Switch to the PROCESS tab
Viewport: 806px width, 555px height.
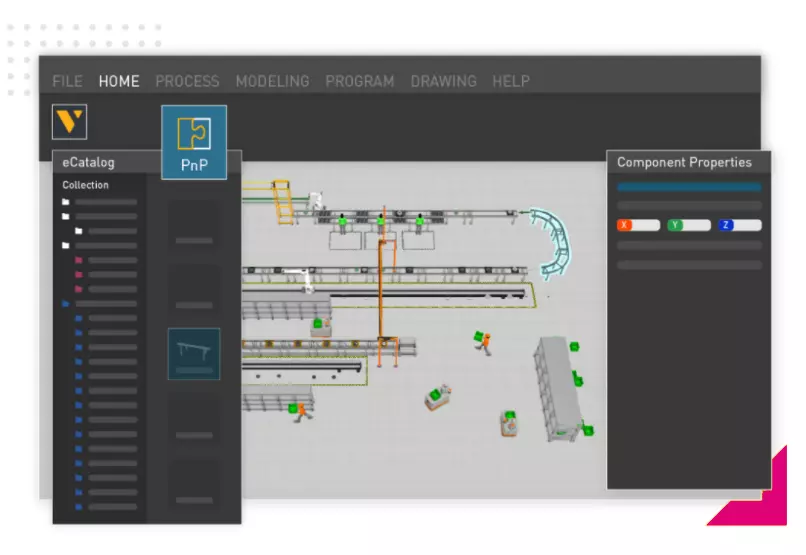188,81
